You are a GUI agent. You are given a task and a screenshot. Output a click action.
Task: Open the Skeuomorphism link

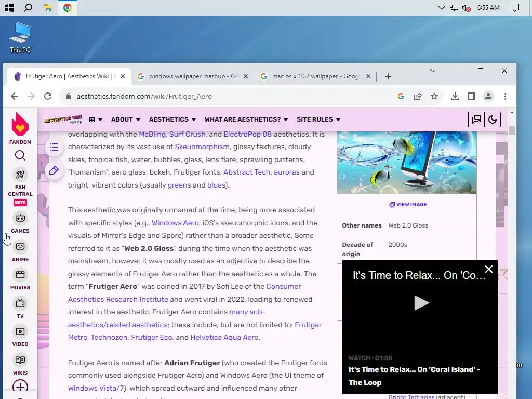[x=202, y=147]
